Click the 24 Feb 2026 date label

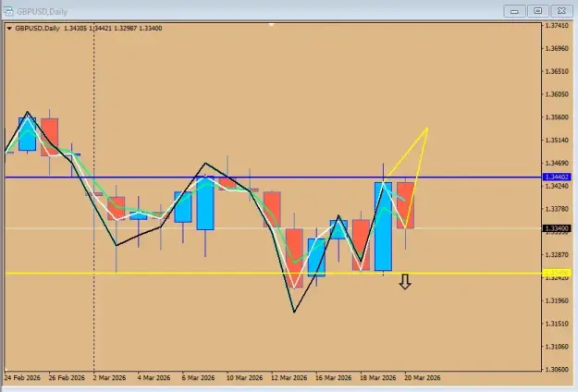[22, 377]
